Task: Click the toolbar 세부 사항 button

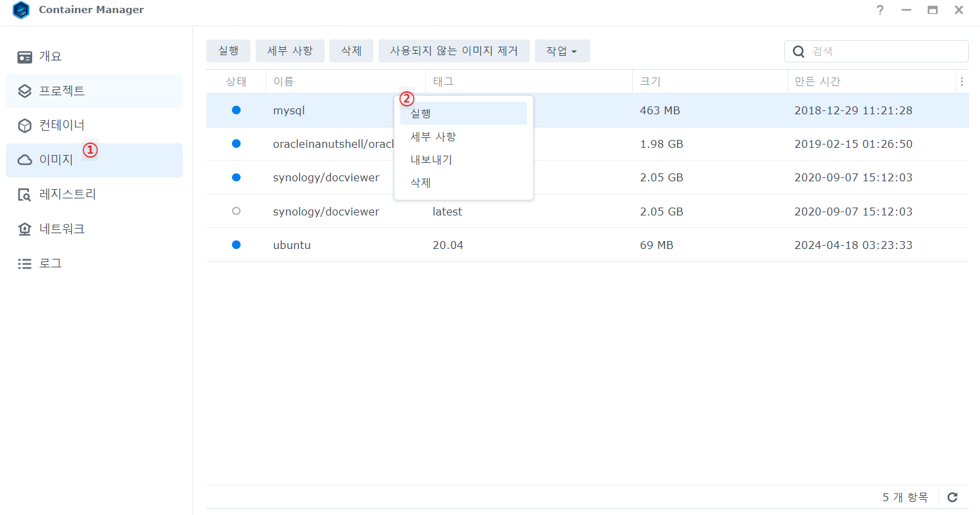Action: pos(290,51)
